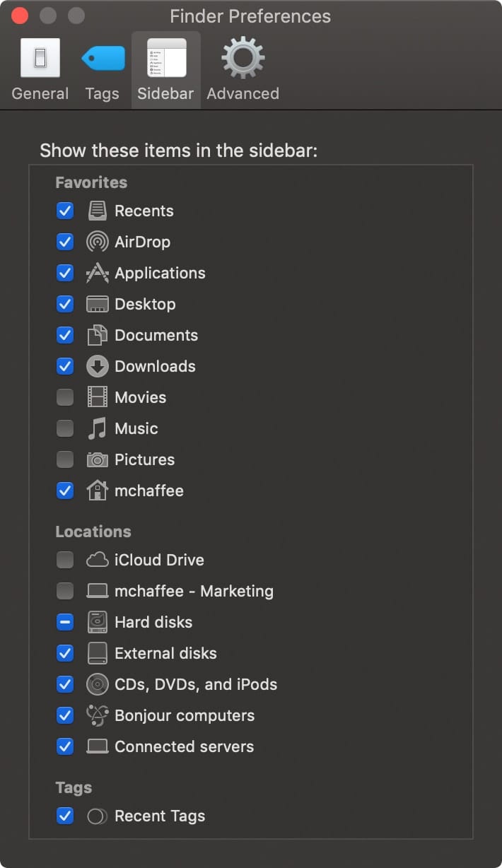Click the Movies filmstrip icon
Image resolution: width=502 pixels, height=868 pixels.
click(97, 397)
